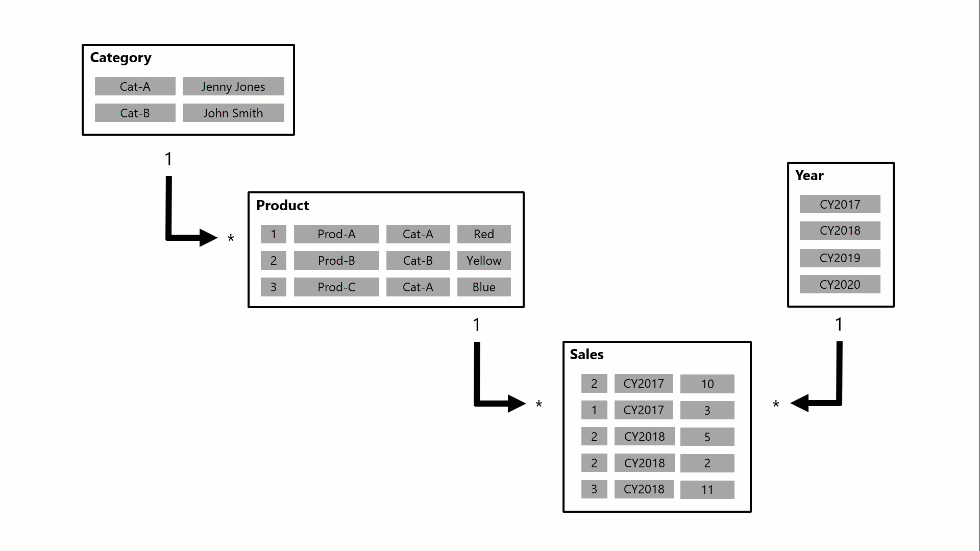This screenshot has height=551, width=980.
Task: Select the Red color swatch for Prod-A
Action: 484,234
